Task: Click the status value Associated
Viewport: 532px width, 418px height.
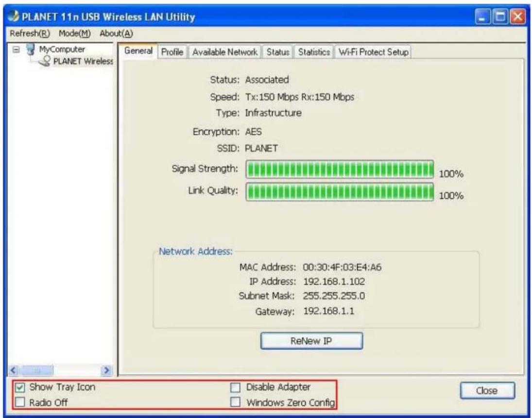Action: pyautogui.click(x=267, y=80)
